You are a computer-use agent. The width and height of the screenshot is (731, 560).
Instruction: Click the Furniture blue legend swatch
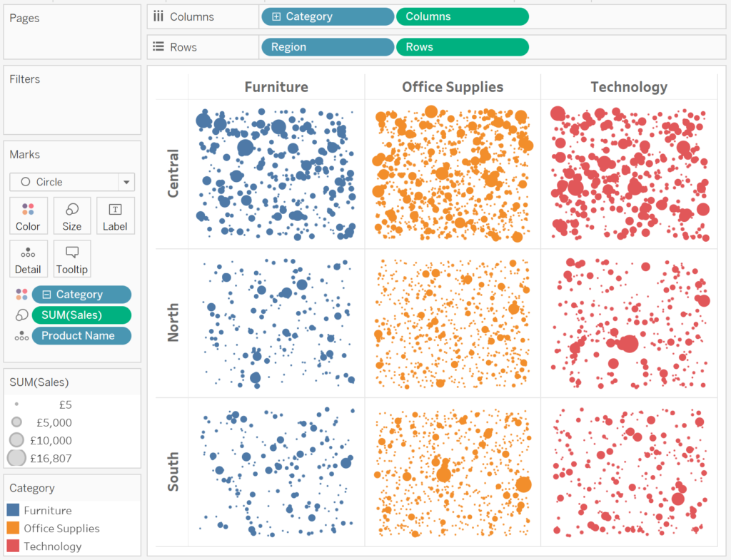click(x=13, y=509)
